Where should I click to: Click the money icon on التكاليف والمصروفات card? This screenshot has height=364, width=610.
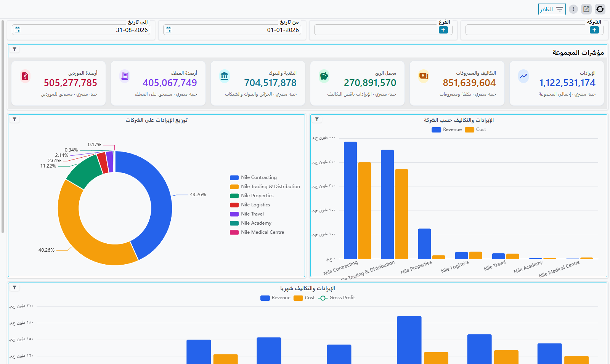(x=424, y=76)
